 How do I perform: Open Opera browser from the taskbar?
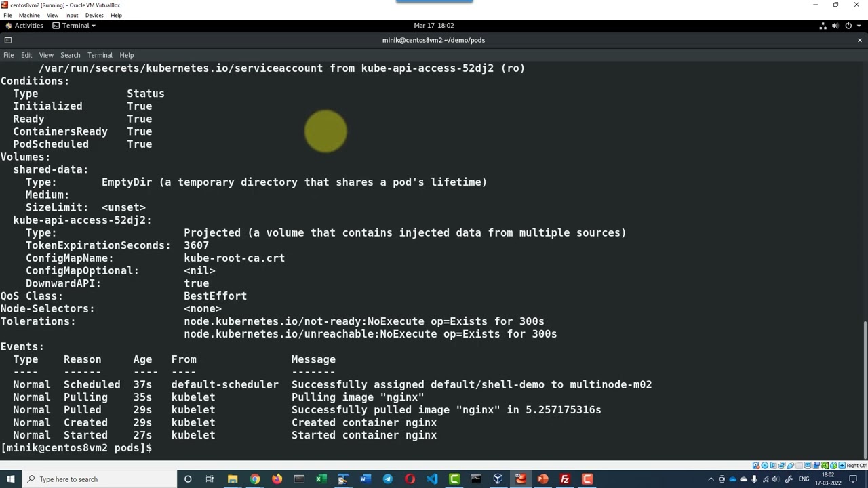coord(410,479)
